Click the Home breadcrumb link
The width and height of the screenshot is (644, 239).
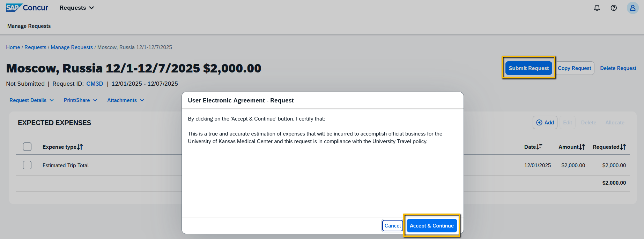coord(13,47)
